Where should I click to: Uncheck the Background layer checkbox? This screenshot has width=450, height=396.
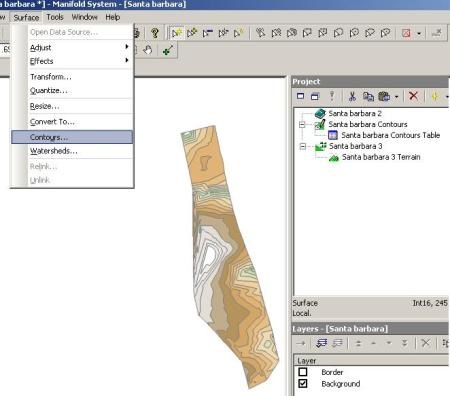click(303, 383)
